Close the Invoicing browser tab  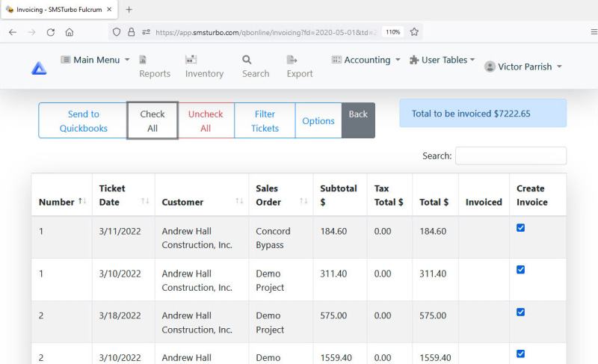[109, 10]
